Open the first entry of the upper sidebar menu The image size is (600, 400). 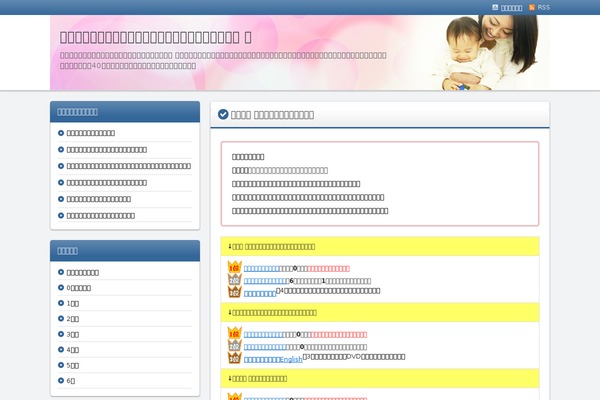[91, 133]
